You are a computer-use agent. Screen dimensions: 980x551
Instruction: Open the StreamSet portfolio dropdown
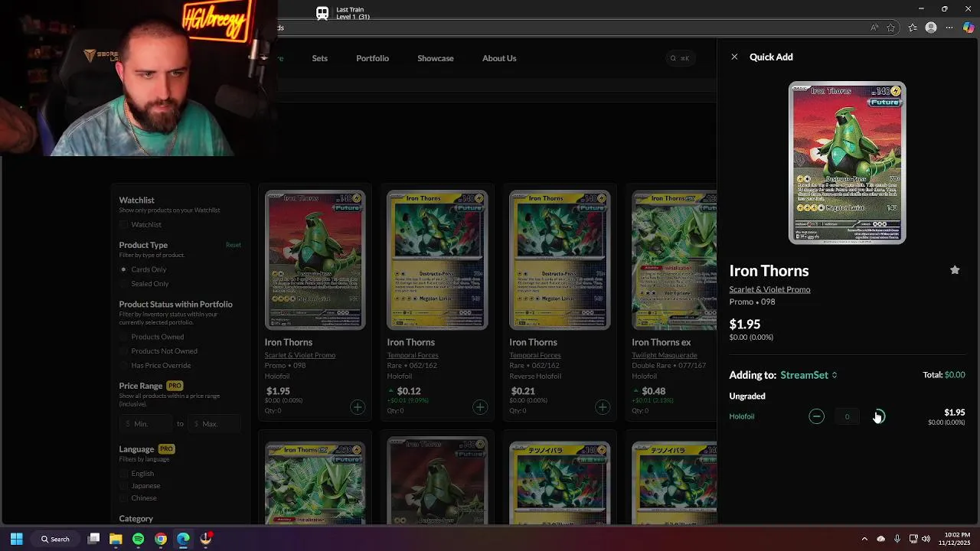[x=808, y=375]
